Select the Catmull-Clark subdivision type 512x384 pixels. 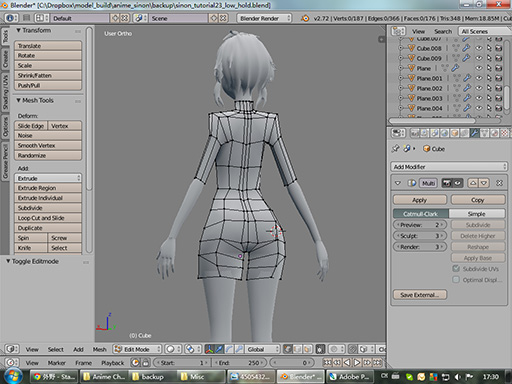(x=421, y=214)
